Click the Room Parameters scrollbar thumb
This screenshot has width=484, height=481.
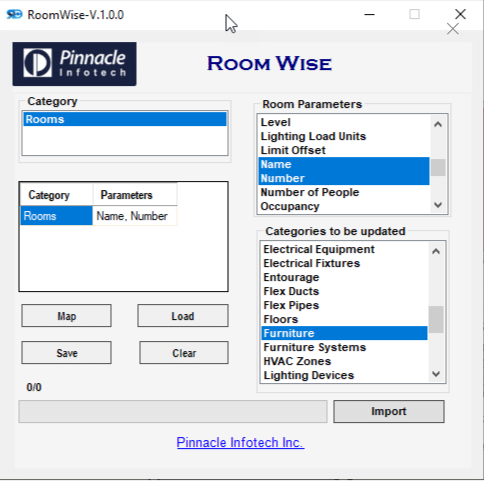click(x=438, y=167)
